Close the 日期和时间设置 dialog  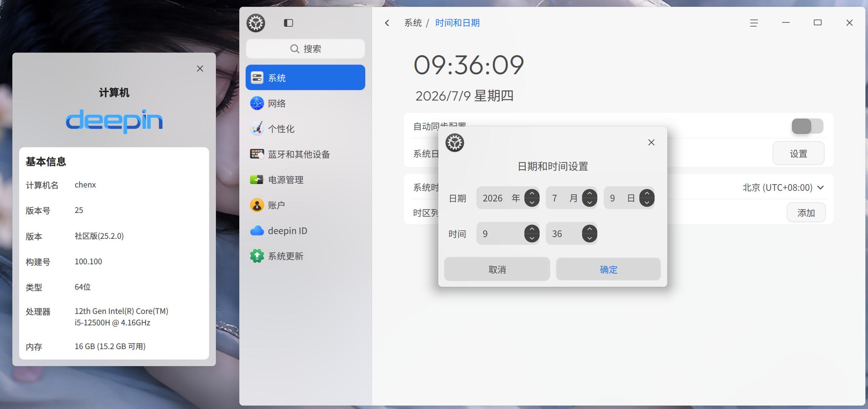click(x=651, y=143)
